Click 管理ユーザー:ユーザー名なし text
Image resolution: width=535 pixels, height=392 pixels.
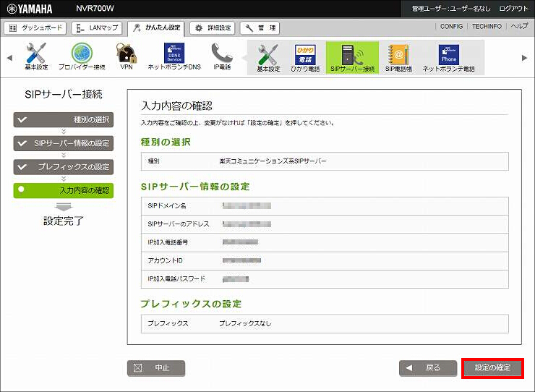coord(451,9)
